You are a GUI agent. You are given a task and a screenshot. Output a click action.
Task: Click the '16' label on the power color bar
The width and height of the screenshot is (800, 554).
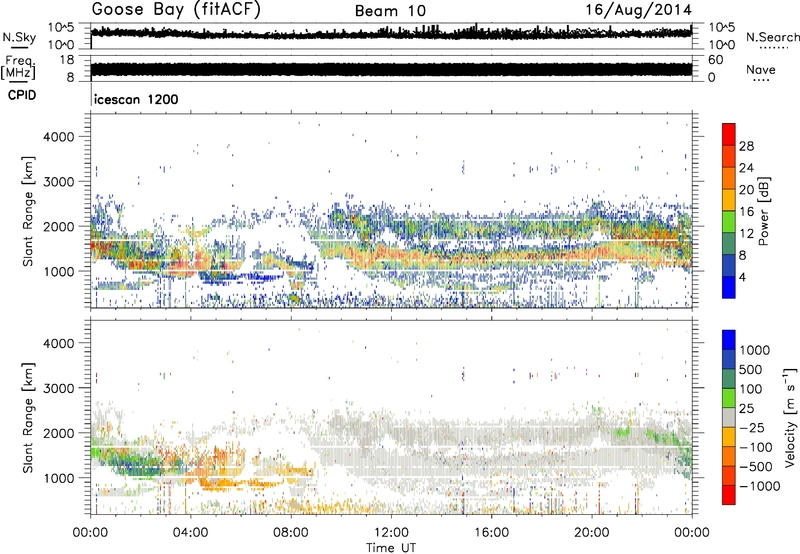pos(746,212)
